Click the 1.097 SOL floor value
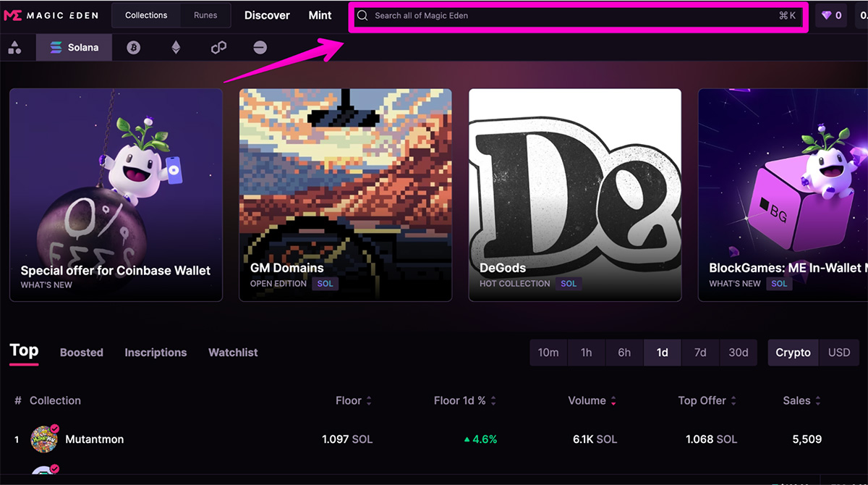 click(x=347, y=439)
